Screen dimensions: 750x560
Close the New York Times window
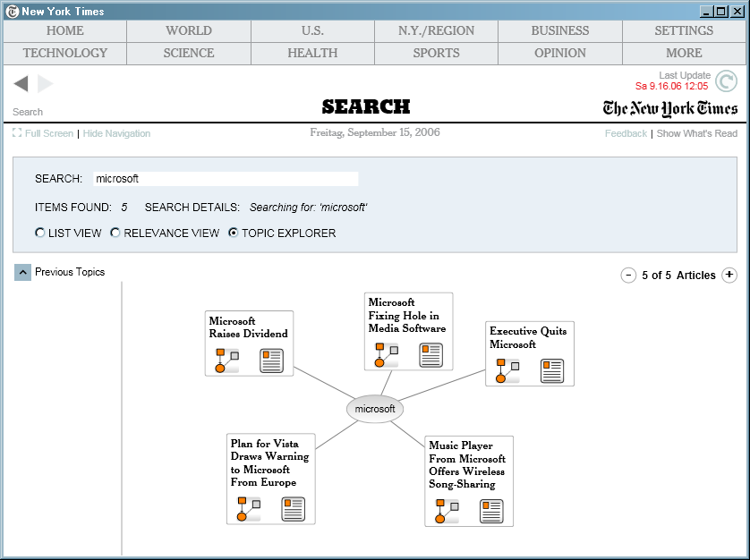point(737,12)
